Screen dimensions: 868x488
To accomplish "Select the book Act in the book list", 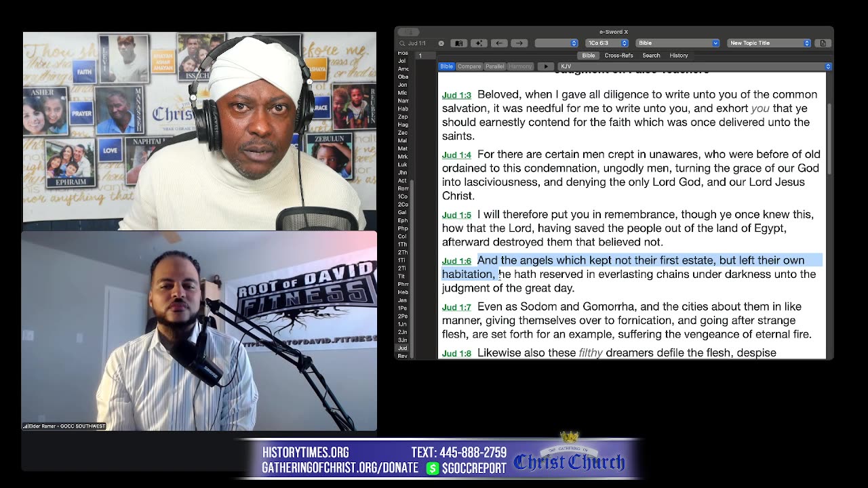I will tap(403, 181).
